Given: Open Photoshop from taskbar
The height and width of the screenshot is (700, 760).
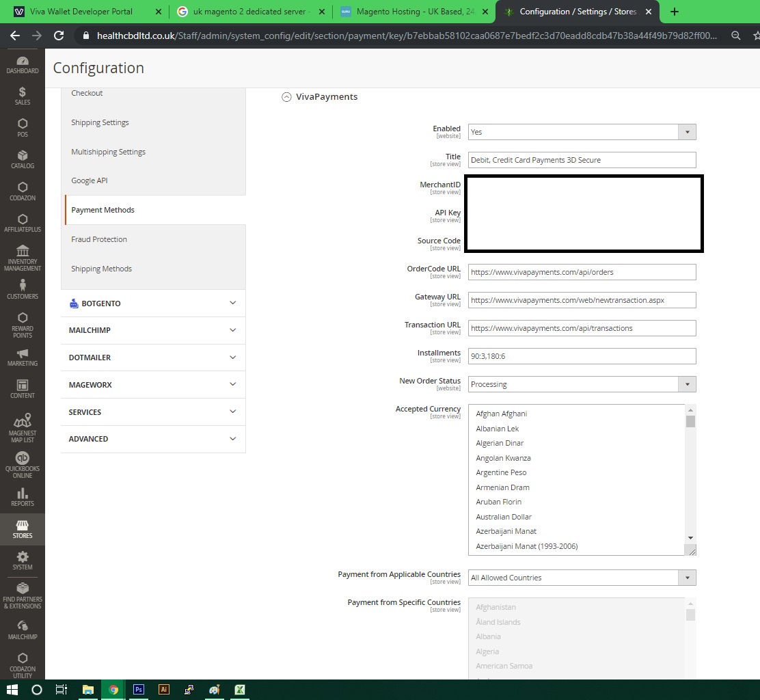Looking at the screenshot, I should click(x=139, y=690).
